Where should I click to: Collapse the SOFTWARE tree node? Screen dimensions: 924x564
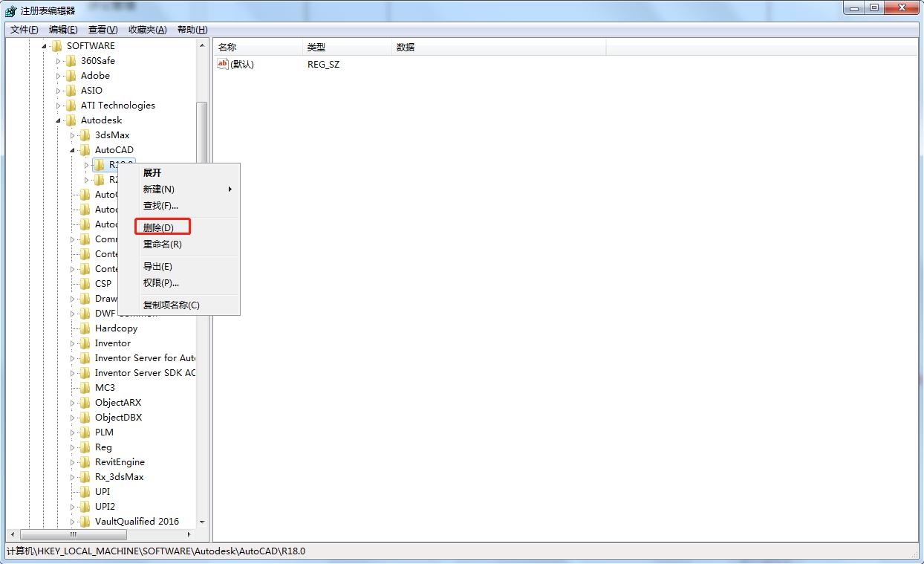(x=45, y=46)
